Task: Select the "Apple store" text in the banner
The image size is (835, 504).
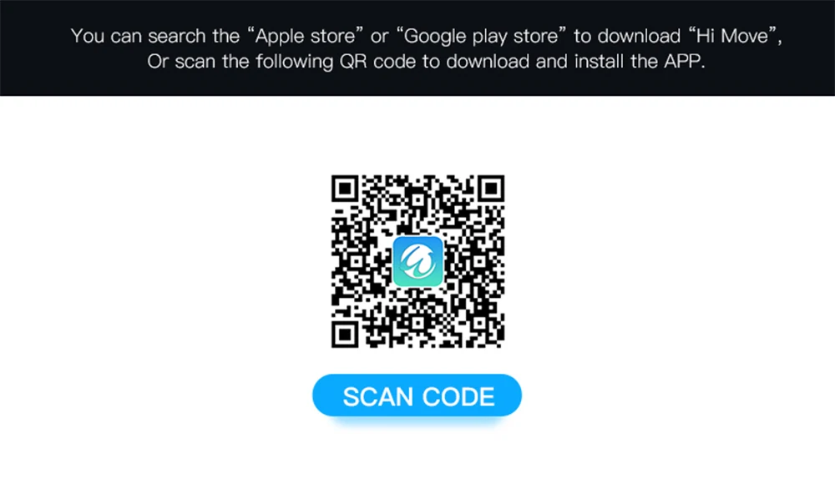Action: pyautogui.click(x=305, y=36)
